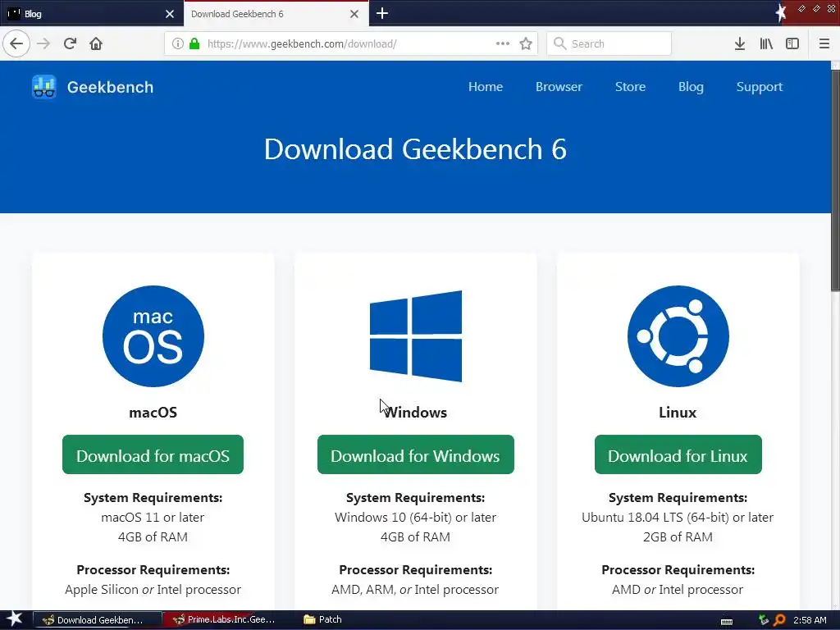840x630 pixels.
Task: Open the Support navigation item
Action: coord(759,87)
